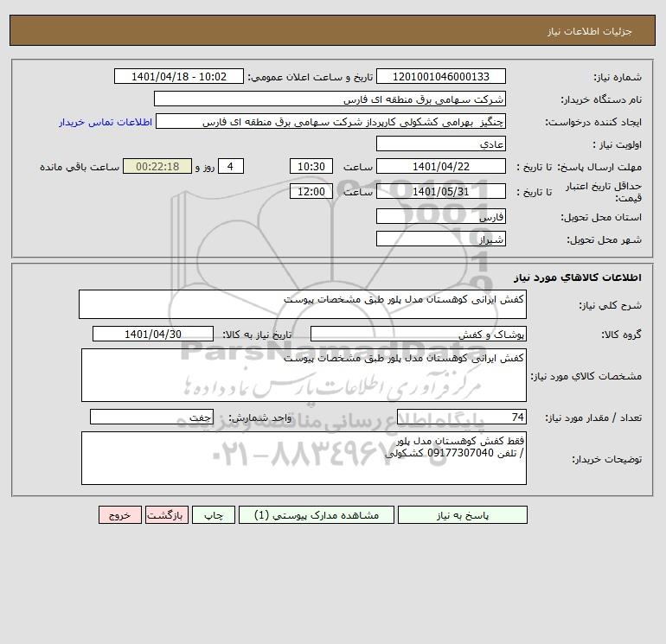Click the quantity field showing 74
The image size is (666, 644).
tap(462, 417)
